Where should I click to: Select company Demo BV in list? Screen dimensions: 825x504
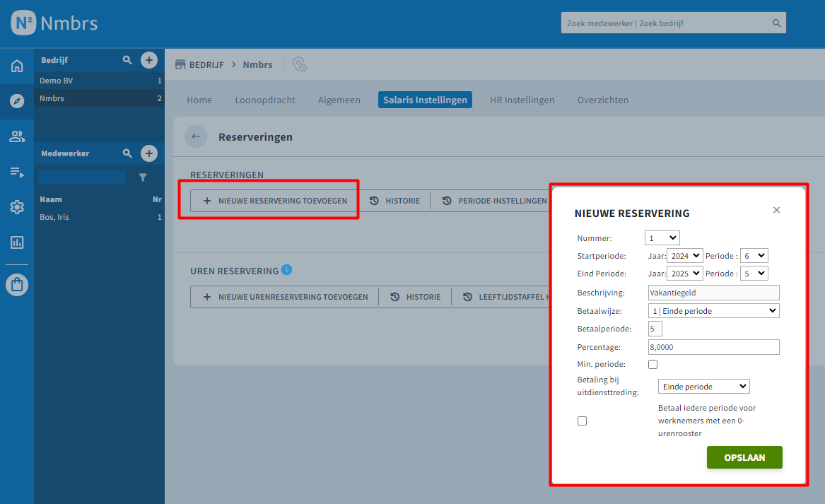pyautogui.click(x=100, y=81)
